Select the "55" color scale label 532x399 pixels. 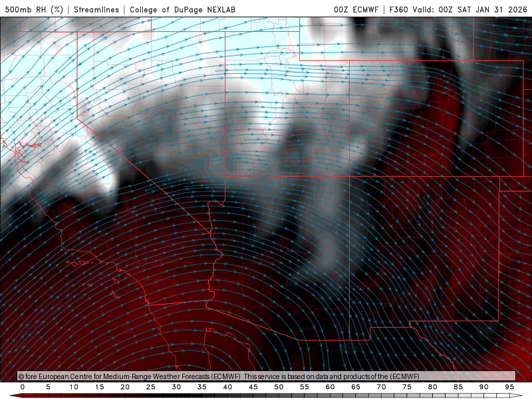pos(305,387)
